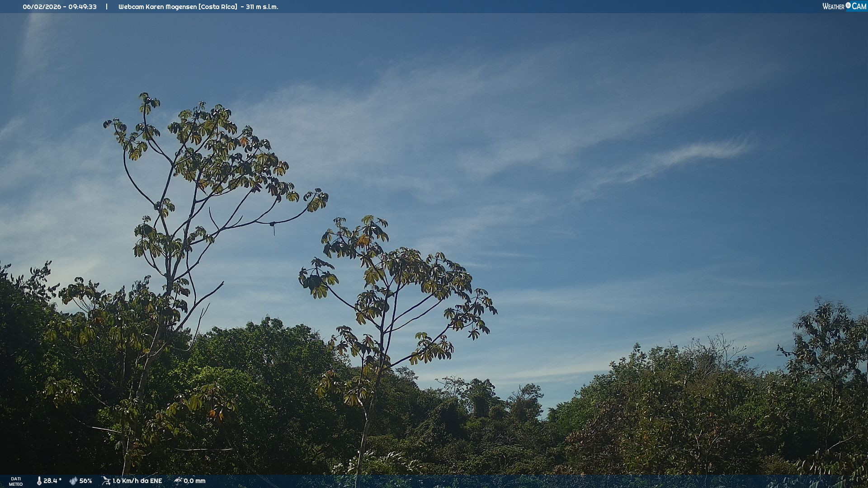The height and width of the screenshot is (488, 868).
Task: Click the Webcam Karen Mogensen title
Action: (x=158, y=7)
